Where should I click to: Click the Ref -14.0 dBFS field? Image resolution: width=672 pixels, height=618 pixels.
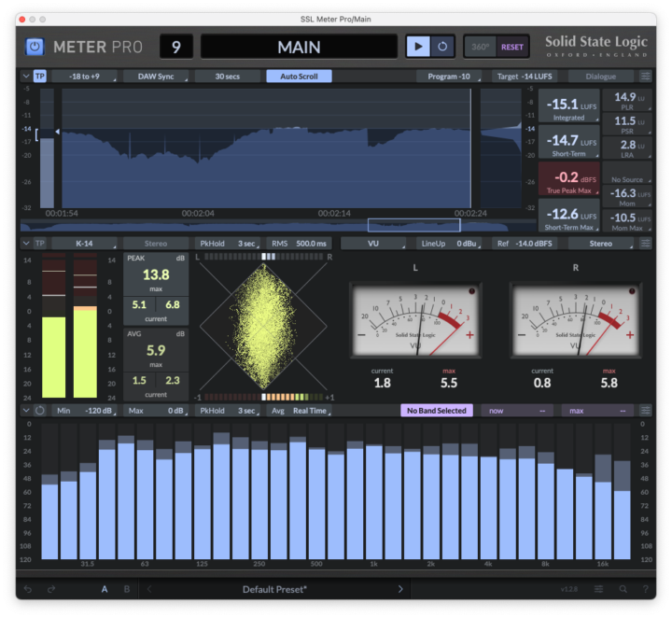click(x=525, y=244)
